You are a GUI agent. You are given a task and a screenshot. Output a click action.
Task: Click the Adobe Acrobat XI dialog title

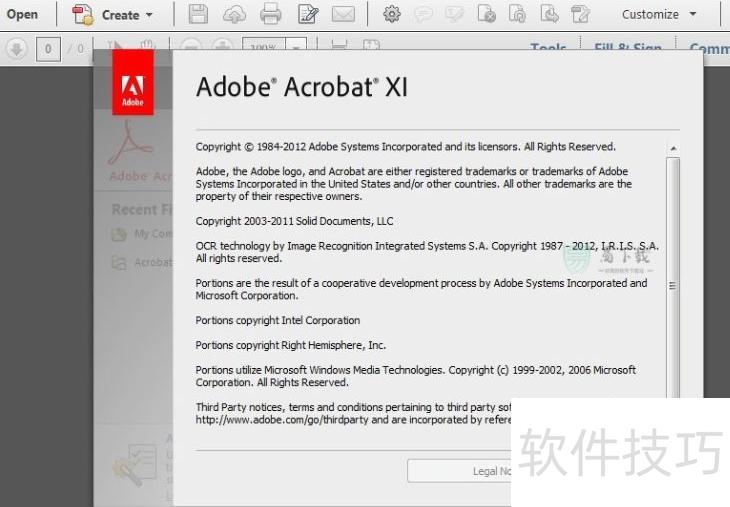[302, 87]
